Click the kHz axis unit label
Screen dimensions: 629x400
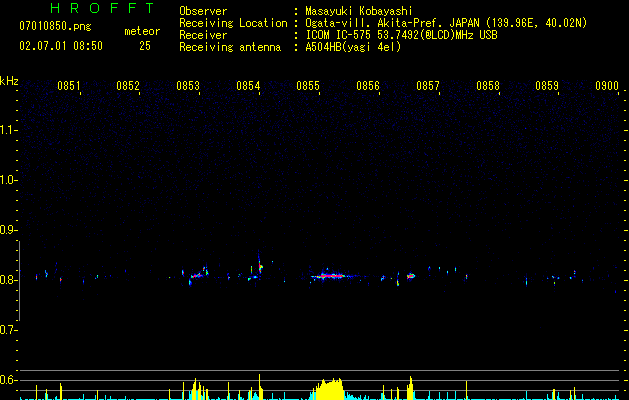[9, 81]
